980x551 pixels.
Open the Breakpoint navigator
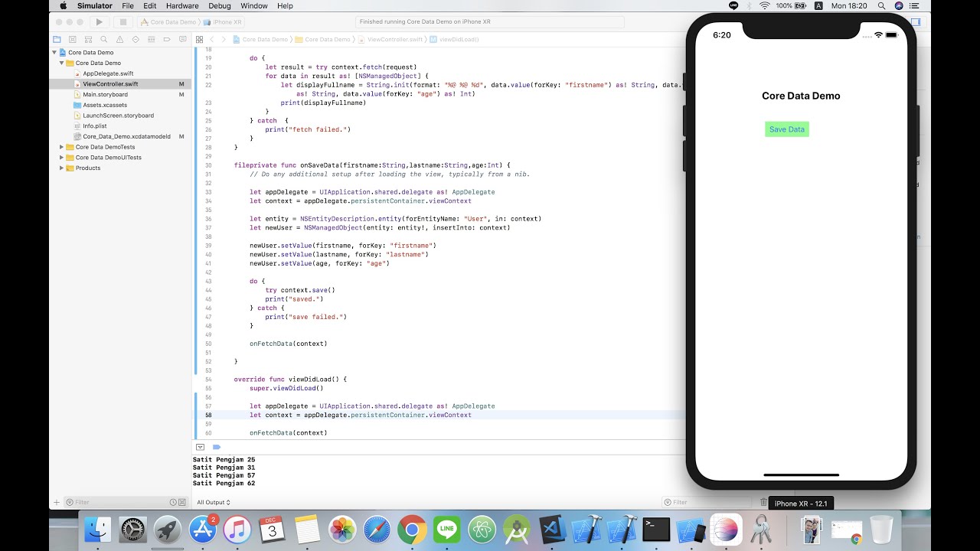tap(167, 39)
